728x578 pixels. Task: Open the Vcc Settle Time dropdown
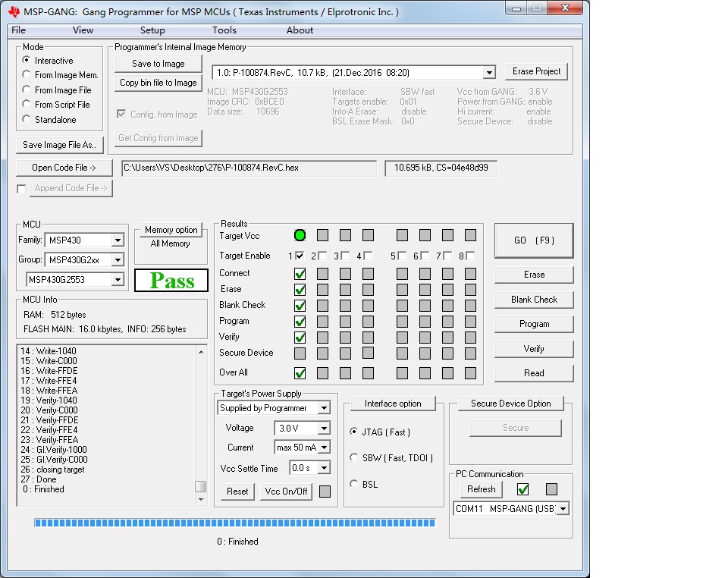(324, 467)
